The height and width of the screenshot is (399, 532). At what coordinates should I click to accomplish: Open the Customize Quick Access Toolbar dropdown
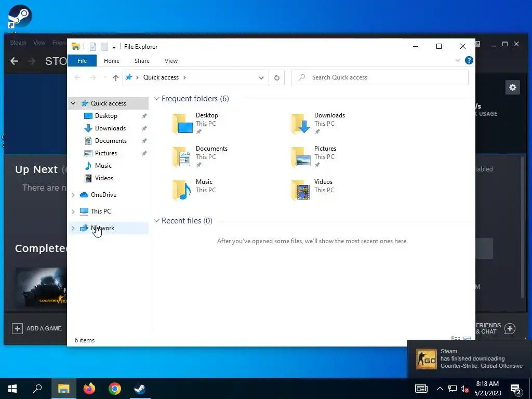(114, 47)
